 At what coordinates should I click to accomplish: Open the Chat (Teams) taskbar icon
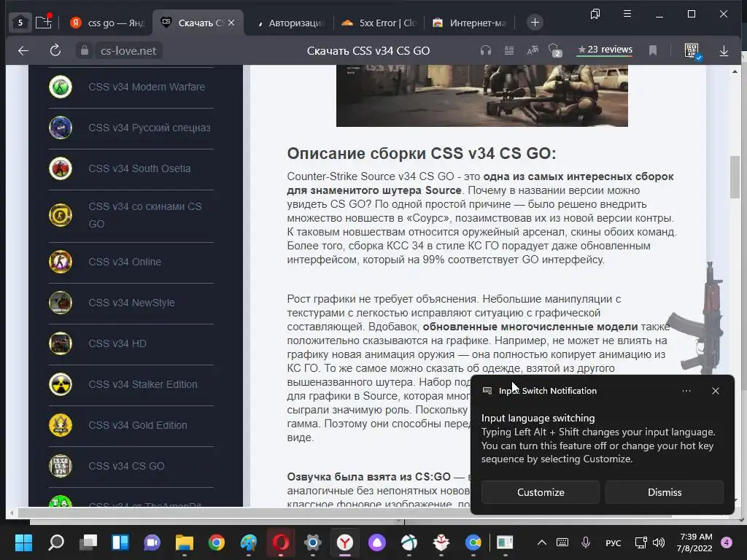point(152,542)
